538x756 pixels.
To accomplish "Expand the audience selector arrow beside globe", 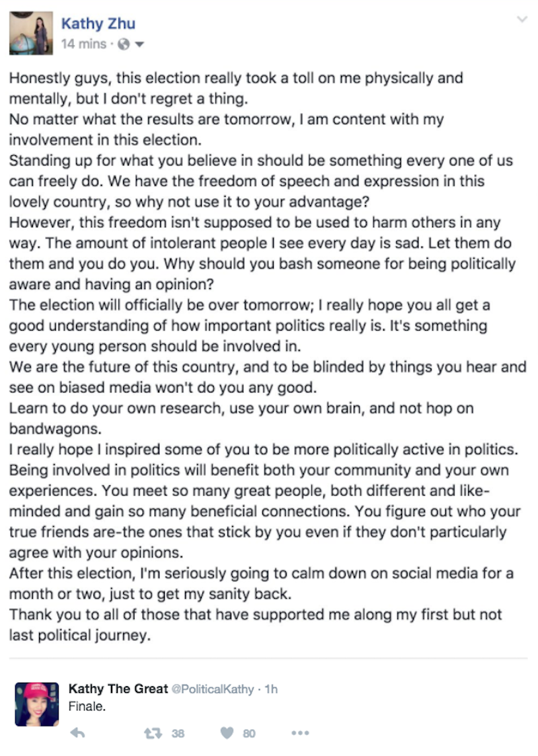I will (139, 45).
